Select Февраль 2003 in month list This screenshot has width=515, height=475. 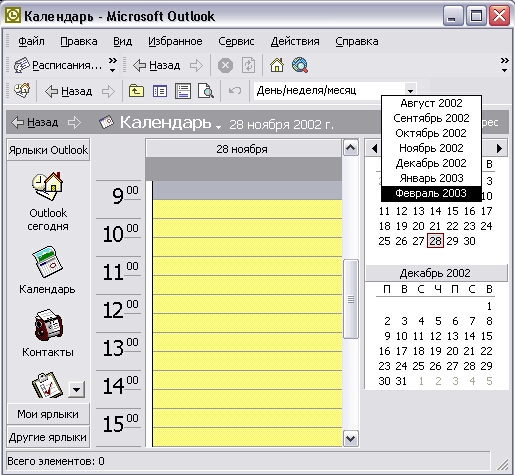click(431, 193)
